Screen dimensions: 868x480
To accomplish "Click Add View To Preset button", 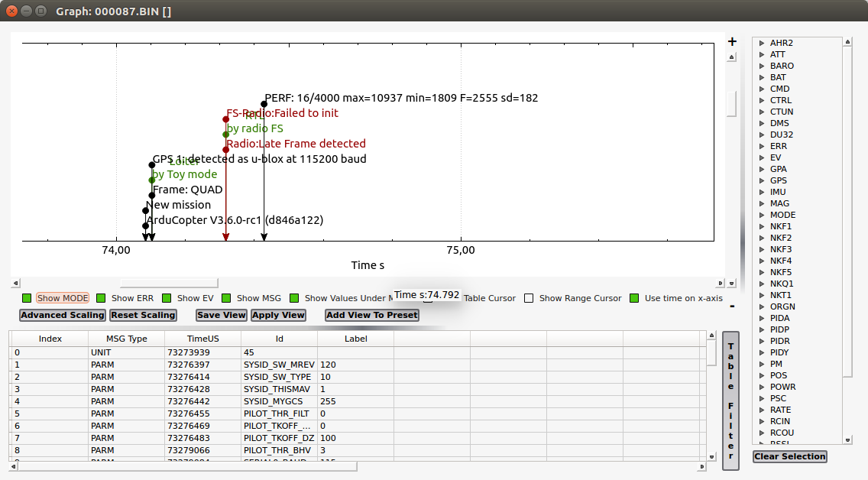I will pyautogui.click(x=371, y=315).
